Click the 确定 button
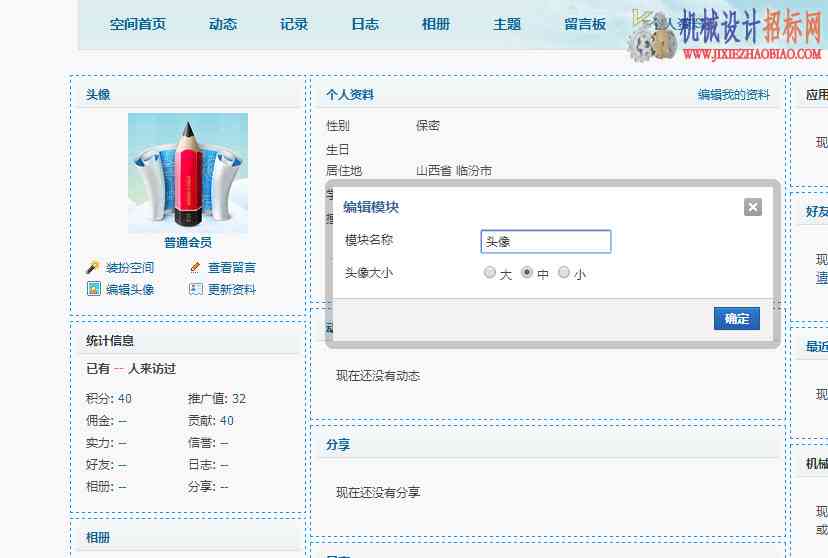828x558 pixels. (x=737, y=318)
